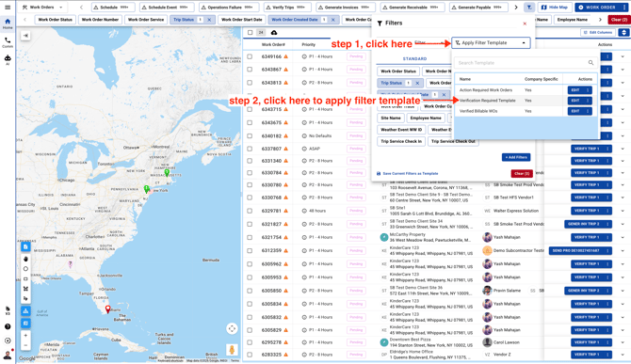Open the Comm phone icon
Screen dimensions: 631x364
tap(8, 41)
